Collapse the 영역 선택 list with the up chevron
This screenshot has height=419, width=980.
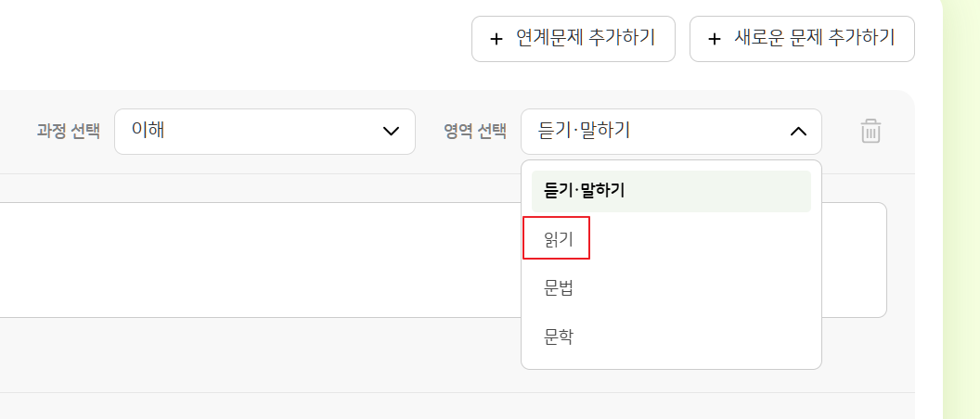pyautogui.click(x=798, y=131)
